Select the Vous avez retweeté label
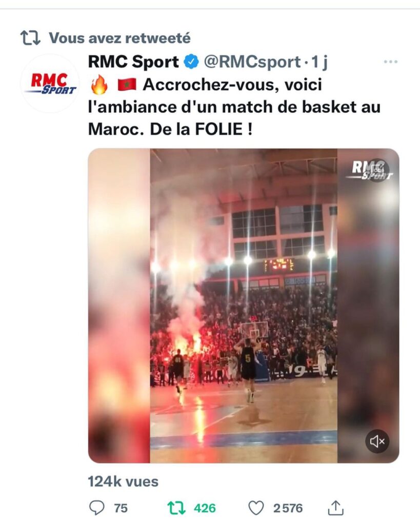Image resolution: width=420 pixels, height=525 pixels. coord(120,38)
